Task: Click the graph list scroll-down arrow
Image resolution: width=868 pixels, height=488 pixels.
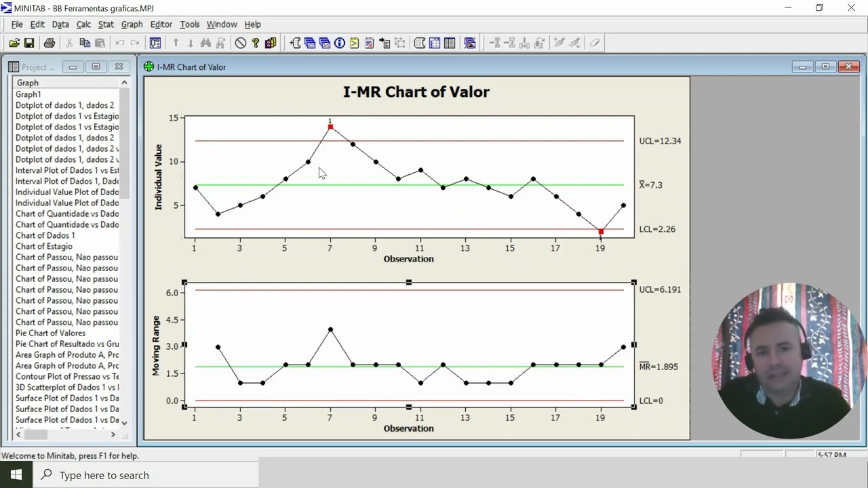Action: click(124, 423)
